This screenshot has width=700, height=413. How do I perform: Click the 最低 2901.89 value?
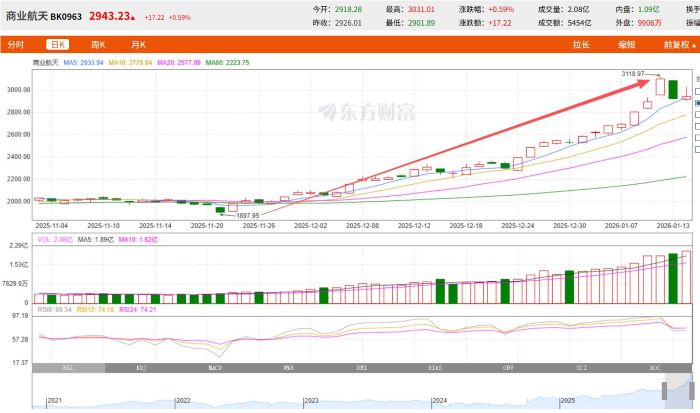tap(421, 23)
